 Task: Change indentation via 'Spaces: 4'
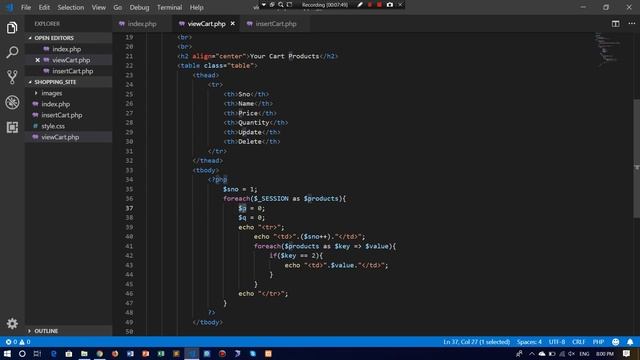[x=529, y=342]
